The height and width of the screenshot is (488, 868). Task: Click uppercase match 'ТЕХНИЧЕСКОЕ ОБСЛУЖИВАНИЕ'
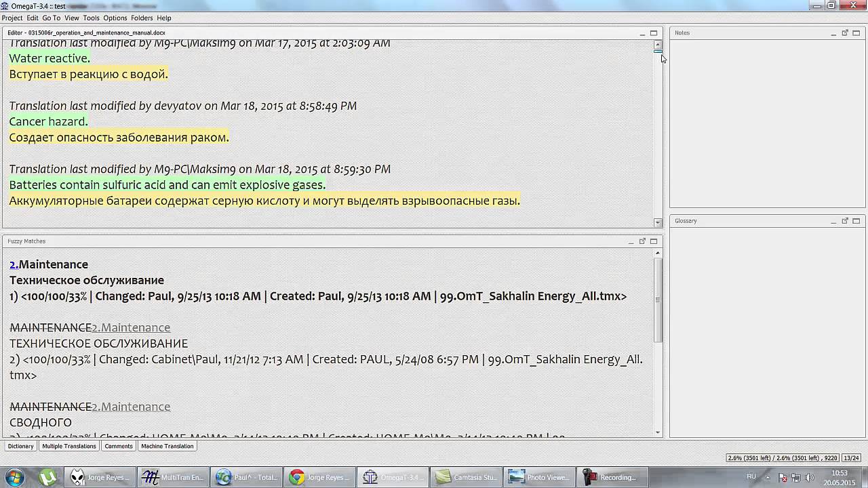[98, 344]
